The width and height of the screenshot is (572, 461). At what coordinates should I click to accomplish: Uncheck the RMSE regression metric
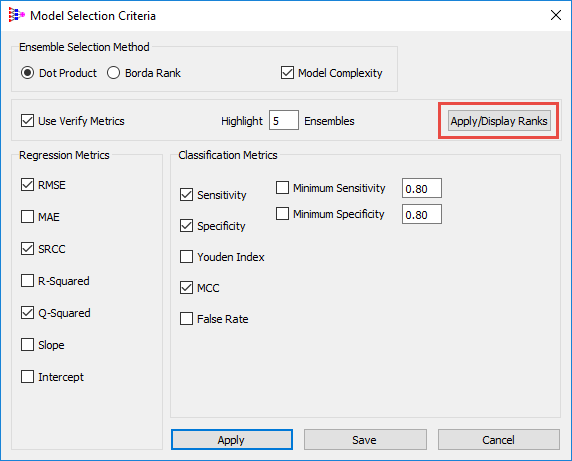tap(27, 185)
